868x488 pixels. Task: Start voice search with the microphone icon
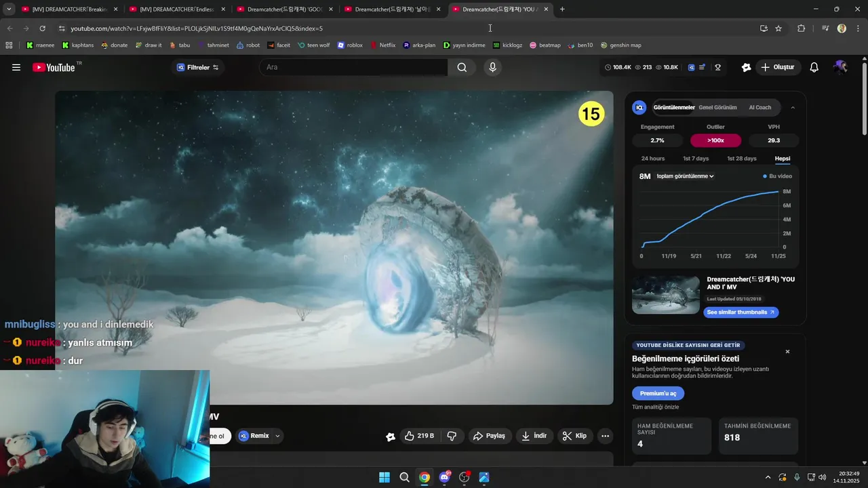pyautogui.click(x=492, y=67)
